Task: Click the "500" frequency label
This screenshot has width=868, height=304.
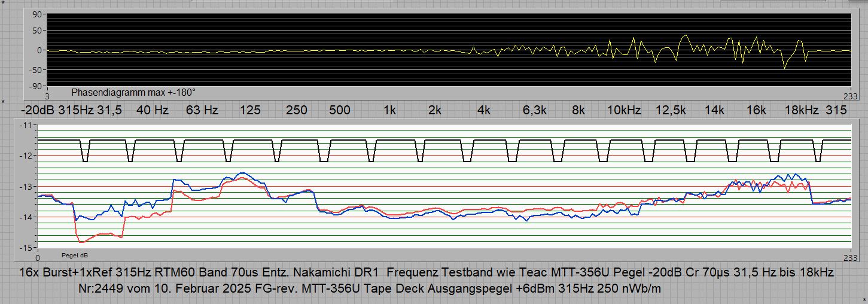Action: click(339, 110)
